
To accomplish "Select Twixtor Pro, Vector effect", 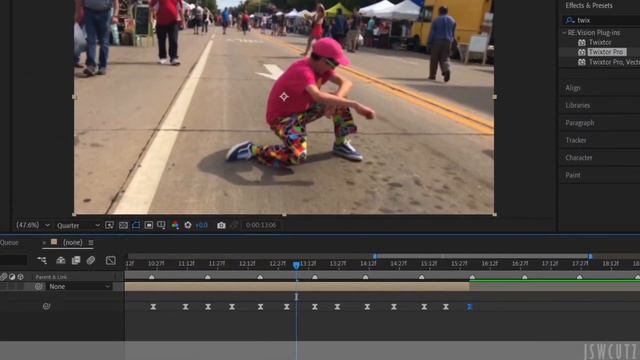I will [x=614, y=62].
